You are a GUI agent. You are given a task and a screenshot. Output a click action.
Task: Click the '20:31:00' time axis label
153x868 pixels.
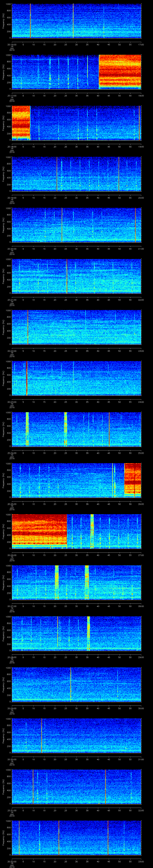point(12,810)
